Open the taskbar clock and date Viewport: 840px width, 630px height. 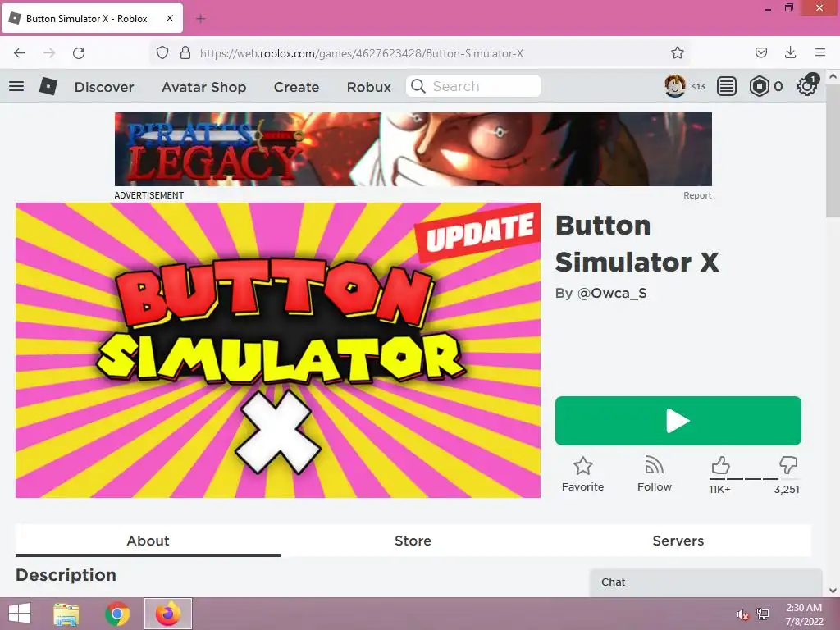[x=804, y=614]
